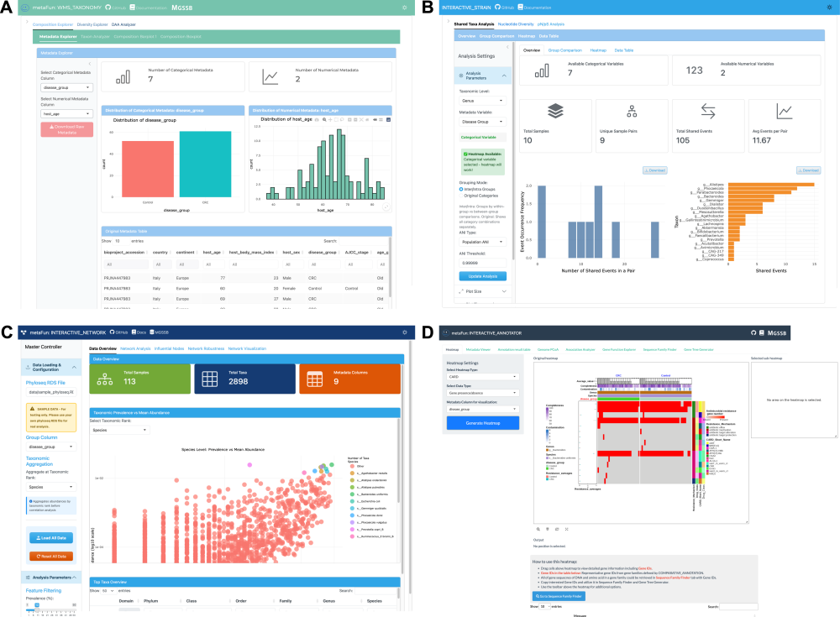Click settings gear in INTERACTIVE_NETWORK header
The width and height of the screenshot is (840, 617).
405,332
